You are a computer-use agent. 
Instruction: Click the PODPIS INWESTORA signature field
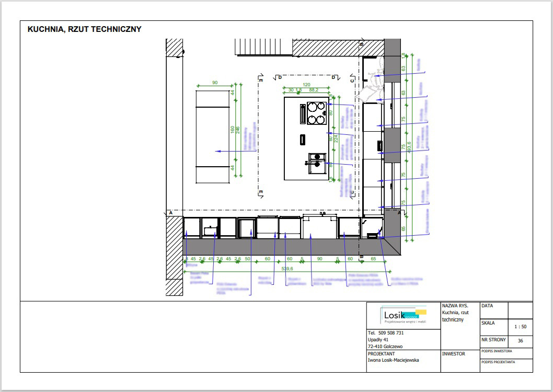point(506,353)
